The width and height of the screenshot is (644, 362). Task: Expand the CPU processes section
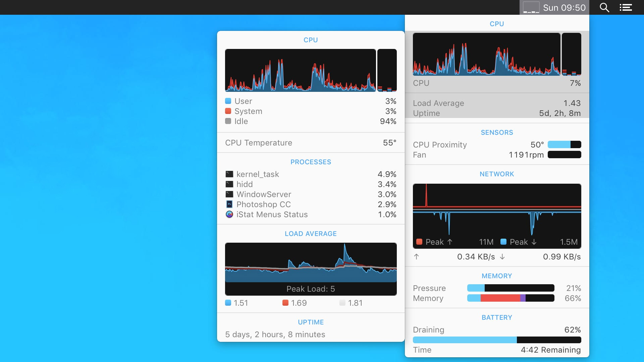tap(311, 162)
